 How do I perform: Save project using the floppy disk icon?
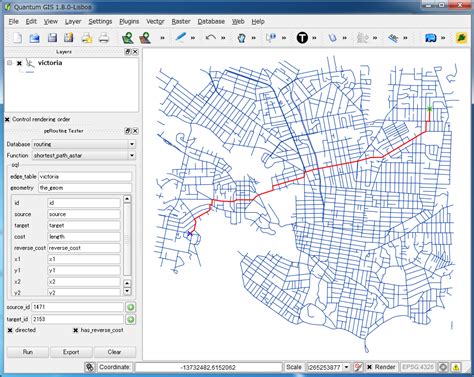(52, 38)
